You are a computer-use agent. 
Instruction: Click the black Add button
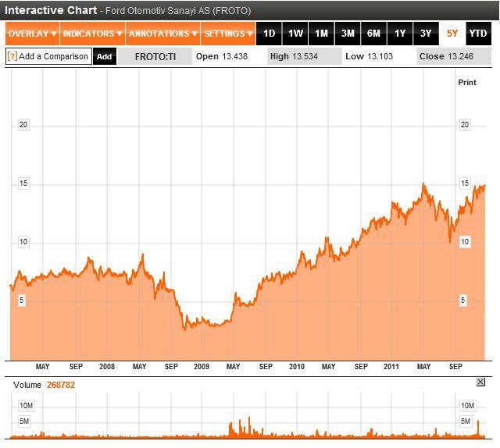[x=104, y=56]
